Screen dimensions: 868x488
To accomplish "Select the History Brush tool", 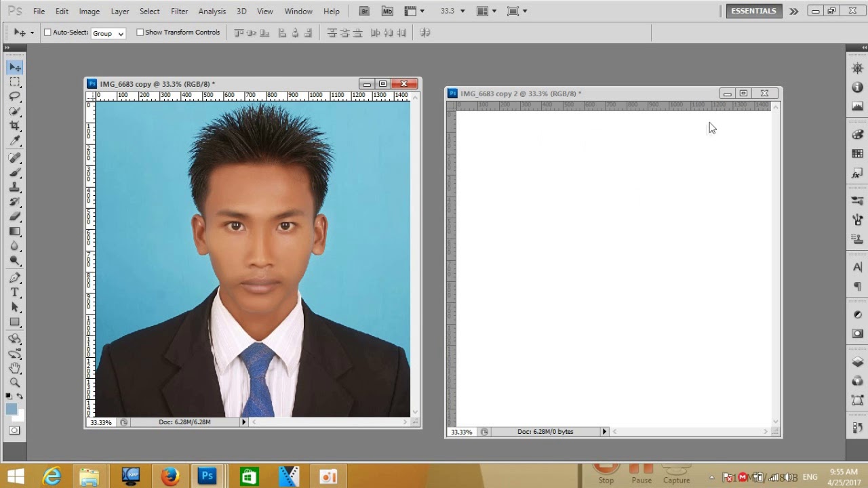I will coord(15,202).
